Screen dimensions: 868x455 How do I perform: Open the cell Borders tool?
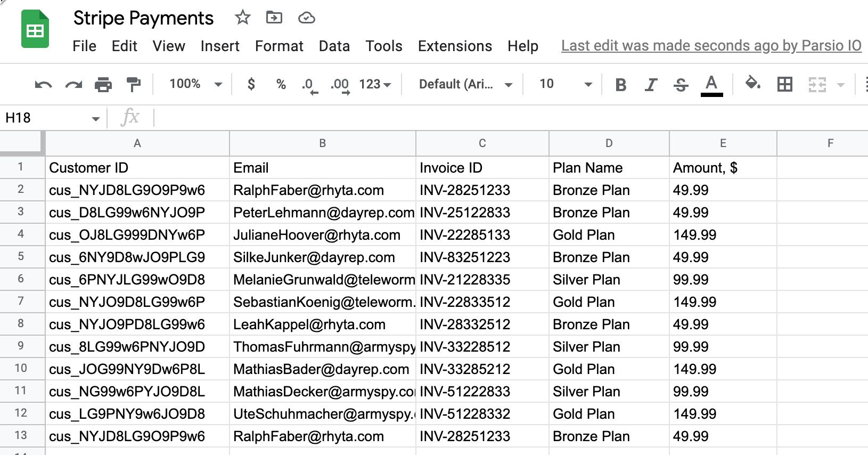click(784, 84)
